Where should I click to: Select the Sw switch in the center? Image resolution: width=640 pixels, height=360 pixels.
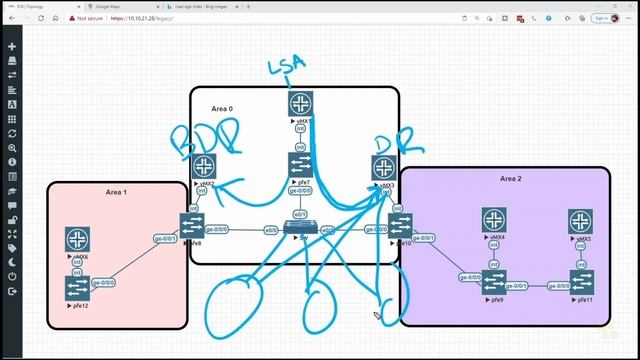coord(300,227)
